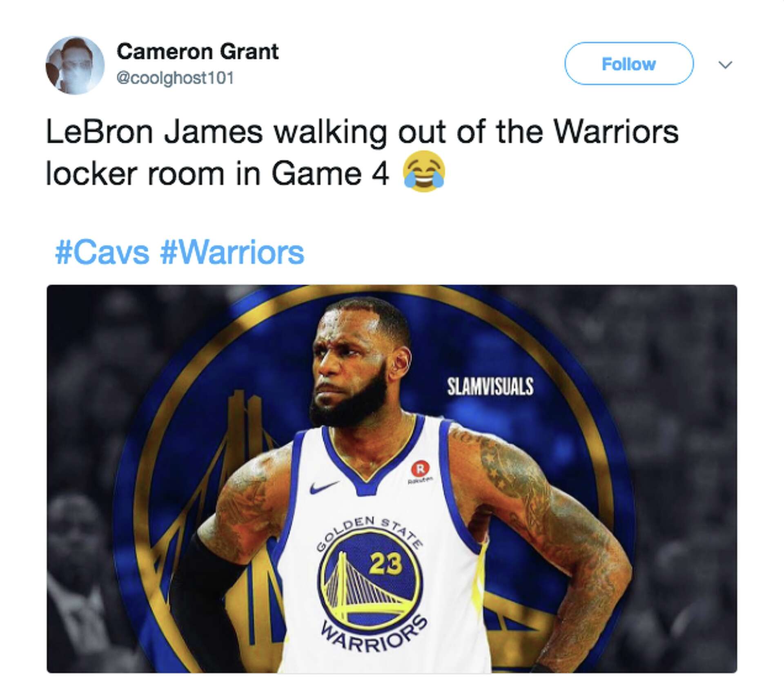This screenshot has width=784, height=683.
Task: Click the Nike swoosh on the jersey
Action: (324, 487)
